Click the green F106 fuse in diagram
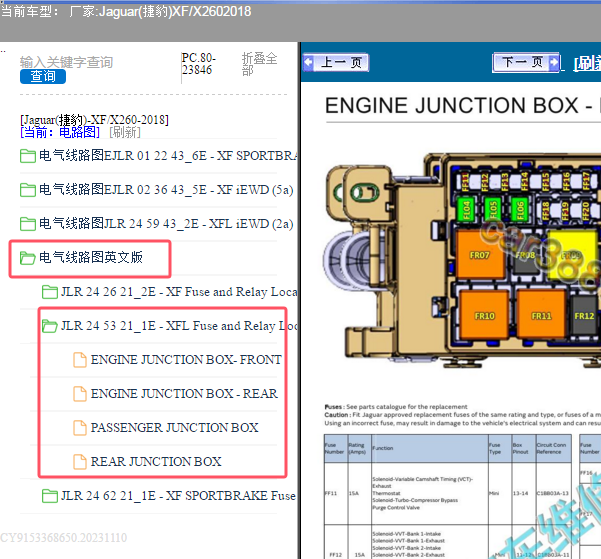The height and width of the screenshot is (559, 601). 520,209
